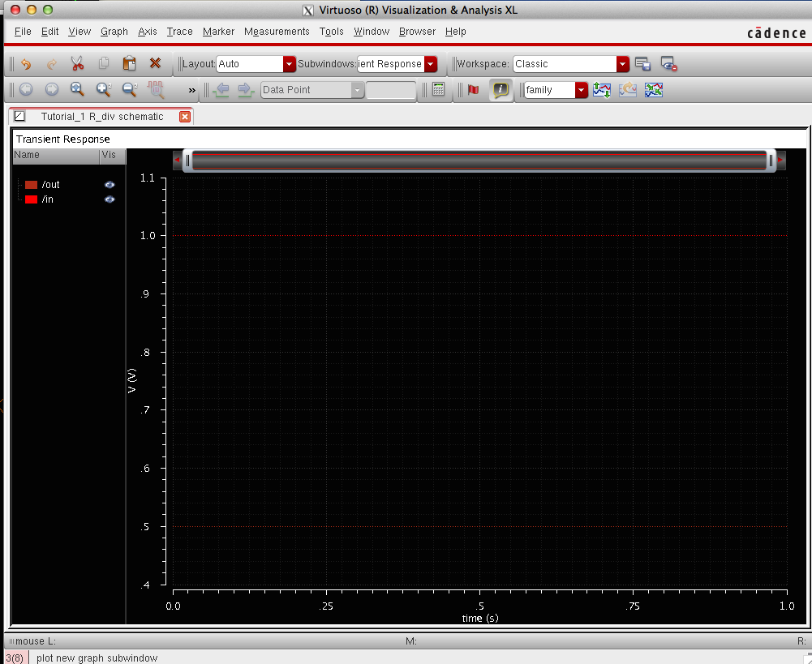Open the family plot type dropdown
The width and height of the screenshot is (812, 664).
click(x=581, y=90)
